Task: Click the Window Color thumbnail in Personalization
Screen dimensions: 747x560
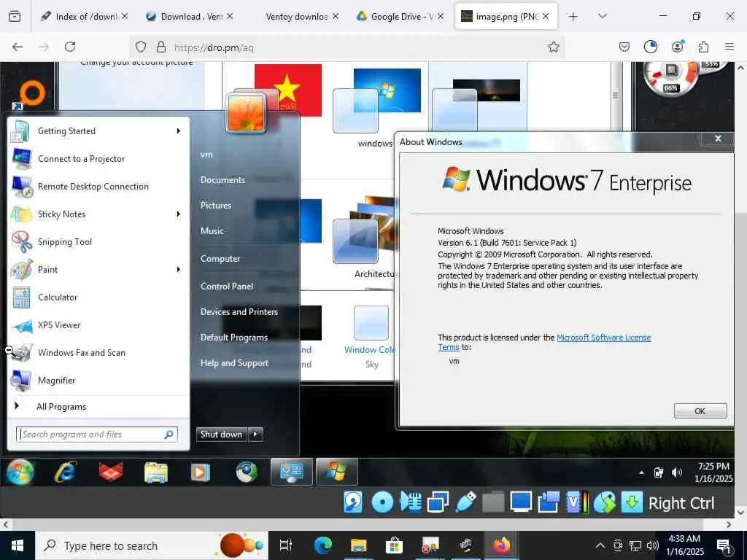Action: (x=371, y=324)
